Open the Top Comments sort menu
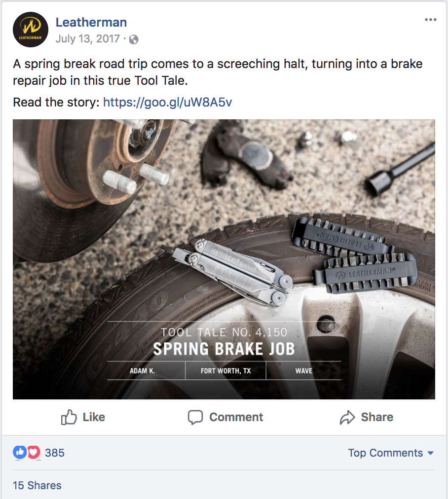 (x=391, y=453)
